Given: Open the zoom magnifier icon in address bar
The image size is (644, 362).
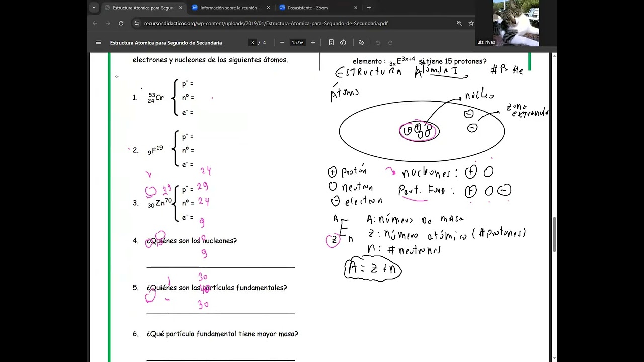Looking at the screenshot, I should (459, 23).
